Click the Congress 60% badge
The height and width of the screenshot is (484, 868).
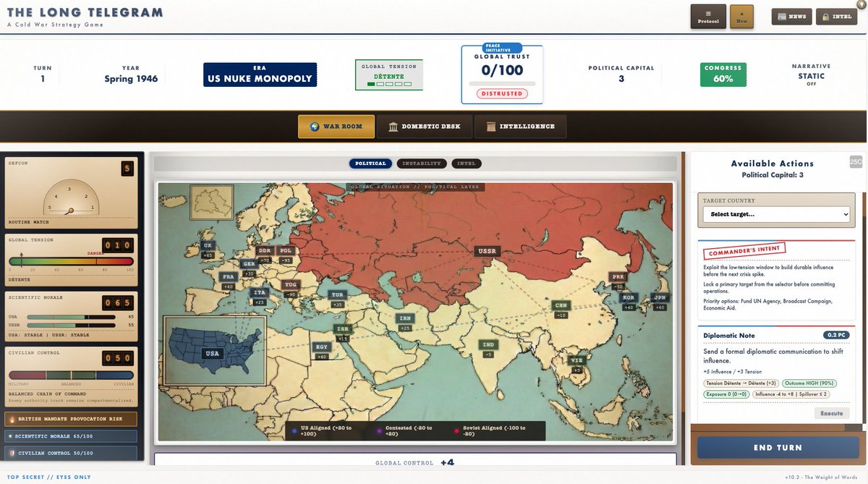tap(723, 75)
